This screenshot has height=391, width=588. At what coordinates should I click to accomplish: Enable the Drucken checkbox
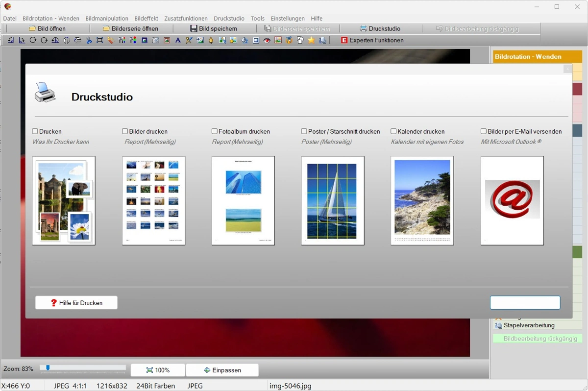[x=35, y=131]
